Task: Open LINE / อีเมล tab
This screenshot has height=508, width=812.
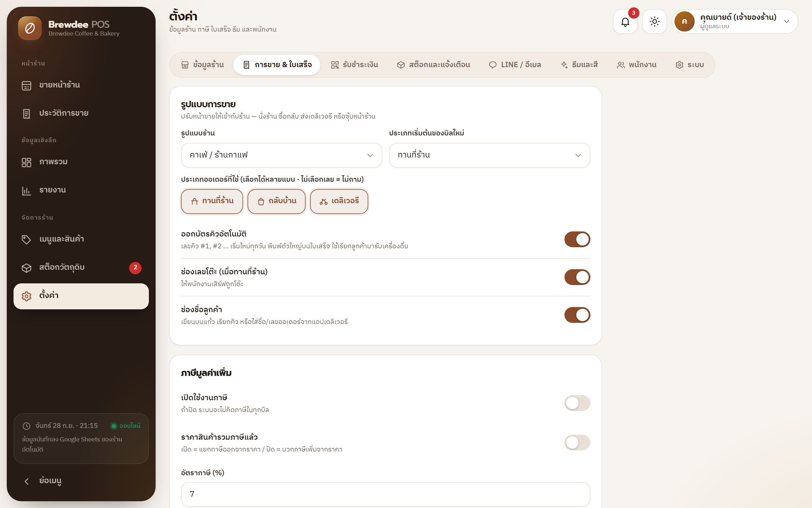Action: [x=515, y=65]
